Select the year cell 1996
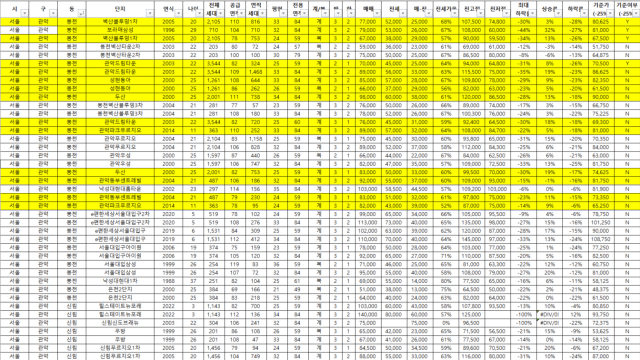This screenshot has width=640, height=360. [x=169, y=30]
